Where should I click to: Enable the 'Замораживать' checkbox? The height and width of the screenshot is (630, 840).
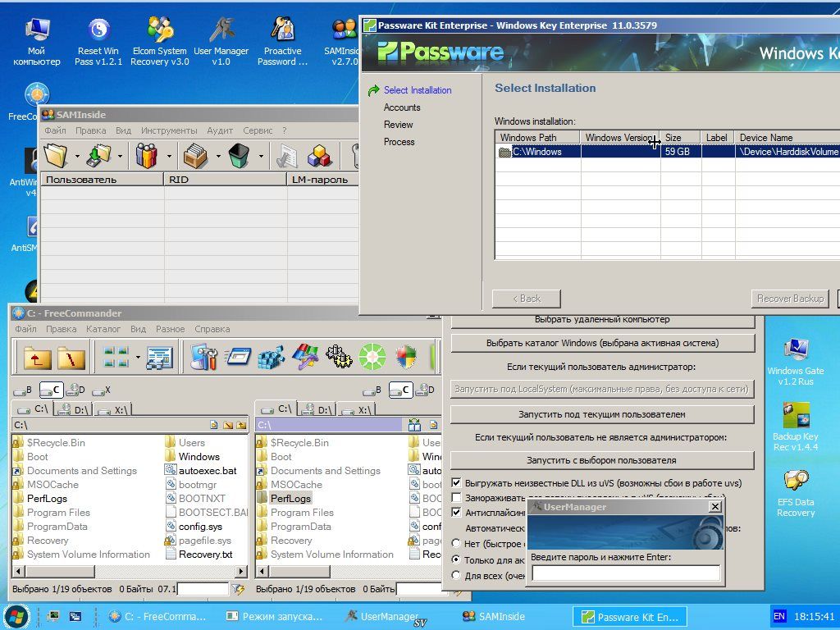457,498
